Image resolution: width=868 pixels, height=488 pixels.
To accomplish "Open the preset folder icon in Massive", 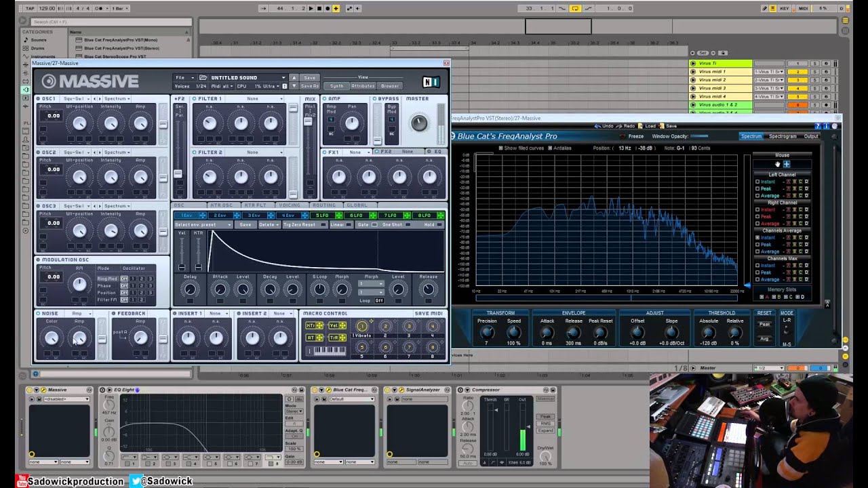I will (x=203, y=77).
